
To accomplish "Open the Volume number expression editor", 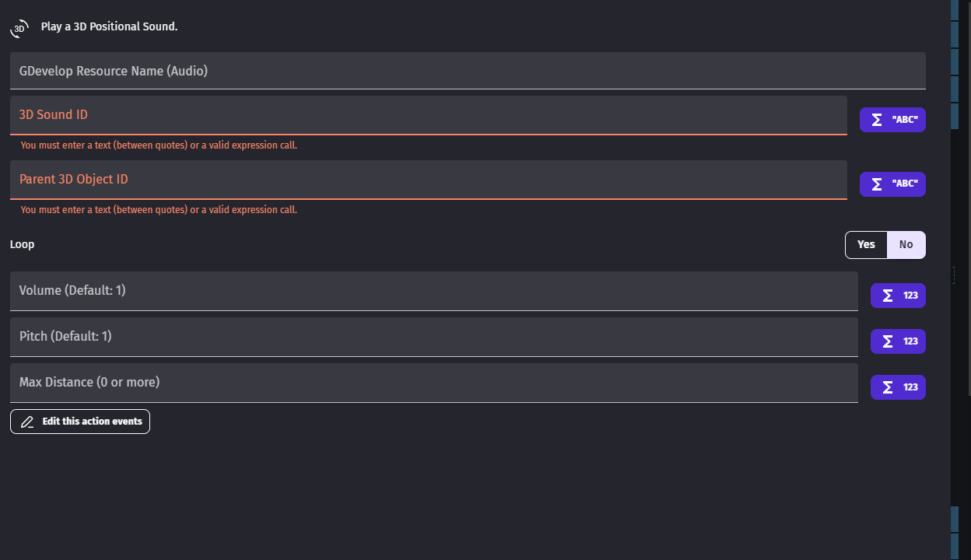I will click(x=898, y=296).
